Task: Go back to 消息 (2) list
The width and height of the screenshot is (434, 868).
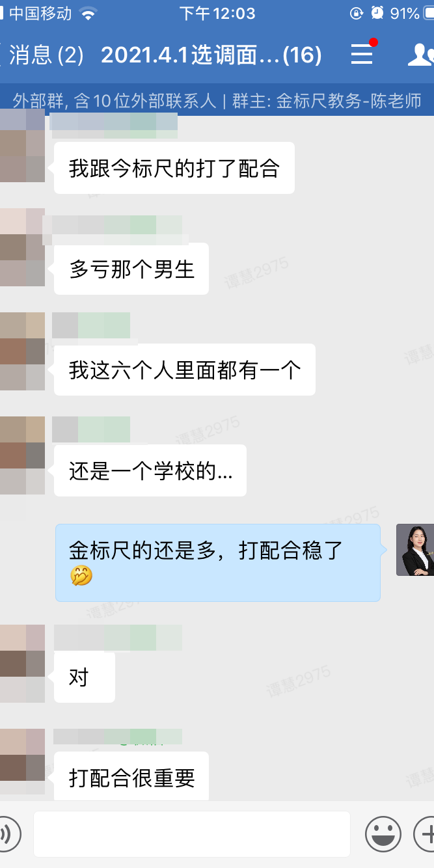Action: (43, 55)
